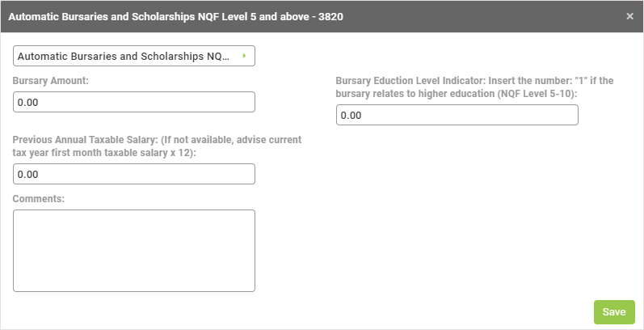This screenshot has height=330, width=644.
Task: Click the '0.00' value under Education Level Indicator
Action: click(x=351, y=116)
